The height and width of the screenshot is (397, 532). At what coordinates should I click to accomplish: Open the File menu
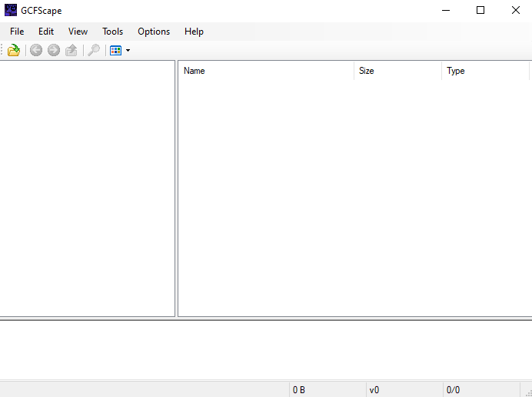tap(17, 32)
